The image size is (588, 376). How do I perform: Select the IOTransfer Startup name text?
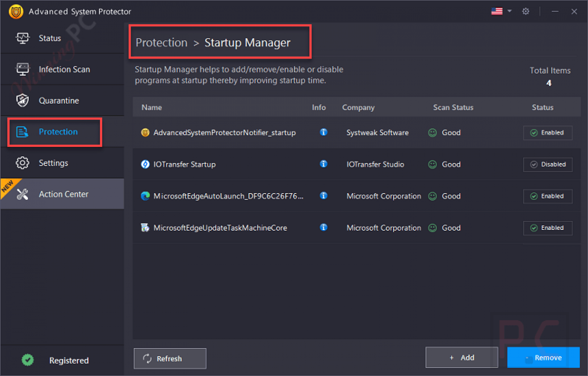(185, 164)
